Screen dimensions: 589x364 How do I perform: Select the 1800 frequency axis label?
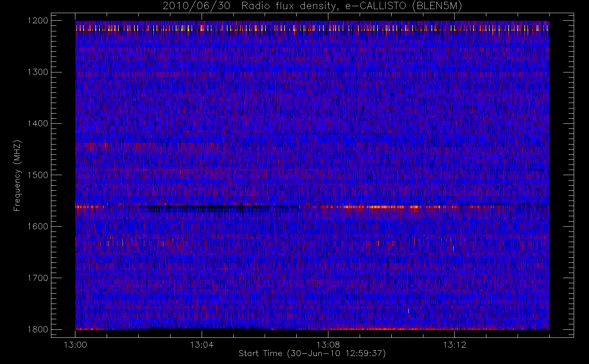38,329
